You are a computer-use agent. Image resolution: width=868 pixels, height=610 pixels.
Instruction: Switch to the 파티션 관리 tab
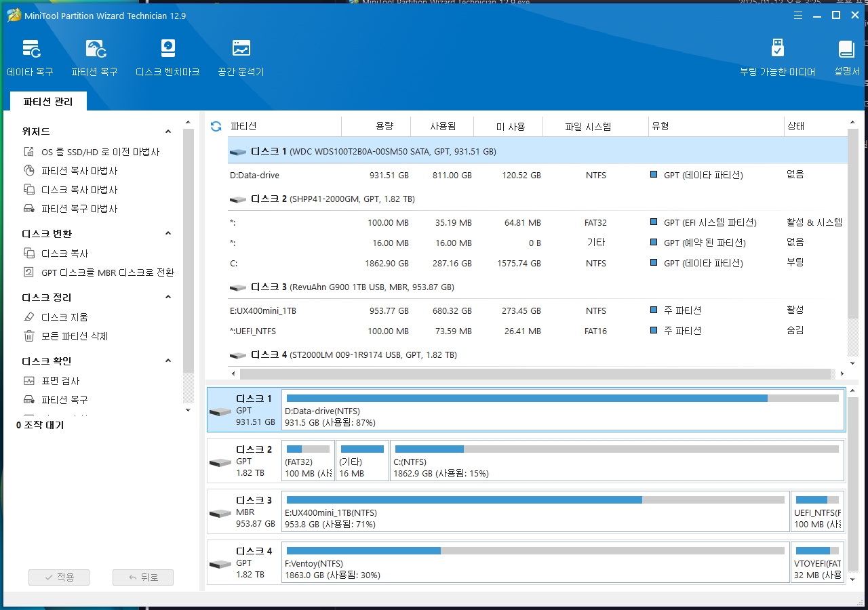pyautogui.click(x=48, y=102)
